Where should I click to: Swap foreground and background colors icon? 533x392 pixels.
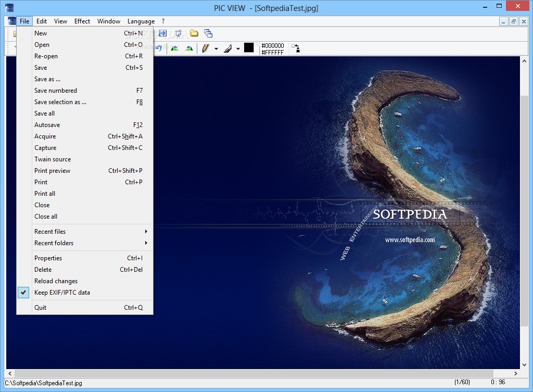296,48
